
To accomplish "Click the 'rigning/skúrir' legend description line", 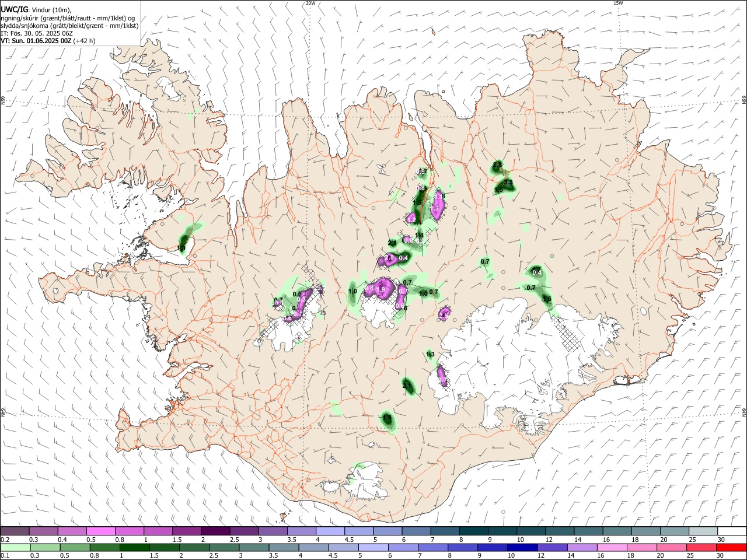I will [68, 17].
